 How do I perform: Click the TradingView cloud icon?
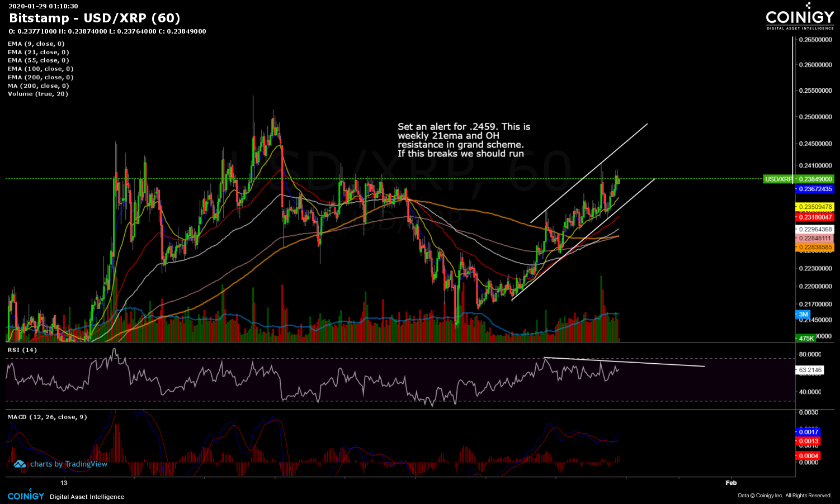[20, 464]
